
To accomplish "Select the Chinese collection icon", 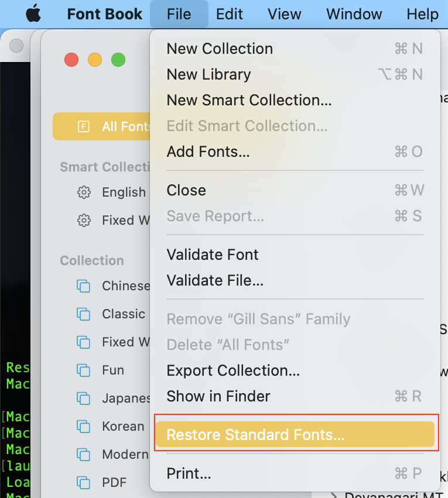I will (x=84, y=286).
